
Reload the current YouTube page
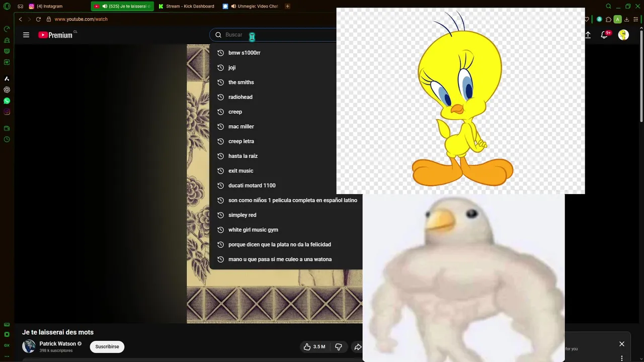tap(38, 19)
